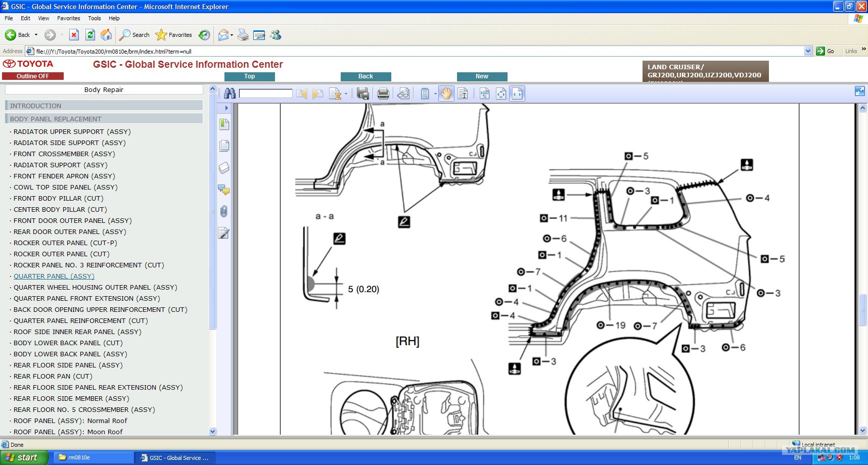Open ROCKER OUTER PANEL (CUT-P) entry
This screenshot has width=868, height=465.
(x=65, y=243)
